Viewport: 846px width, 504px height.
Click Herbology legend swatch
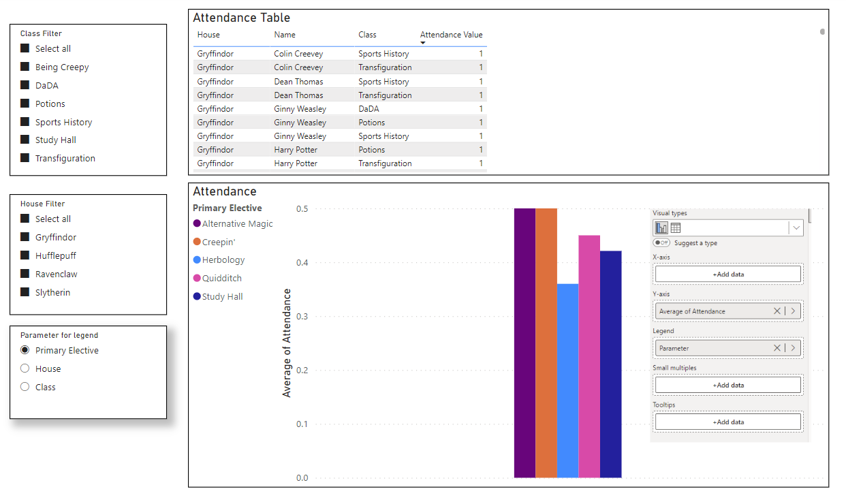coord(197,260)
